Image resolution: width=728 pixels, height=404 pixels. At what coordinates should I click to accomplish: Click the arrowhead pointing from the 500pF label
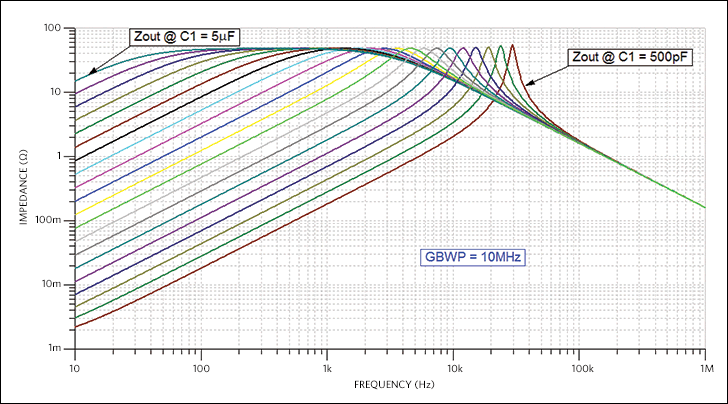point(530,83)
